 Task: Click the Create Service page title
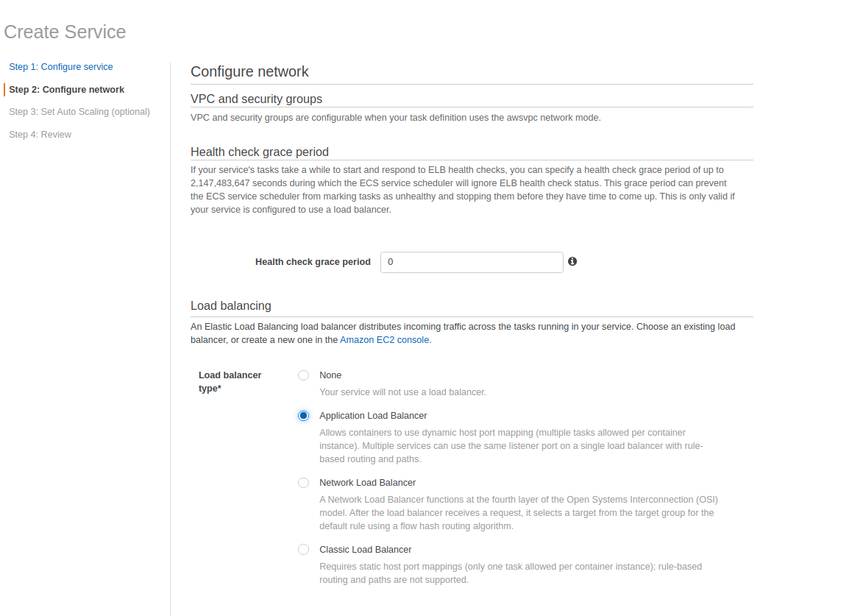65,32
